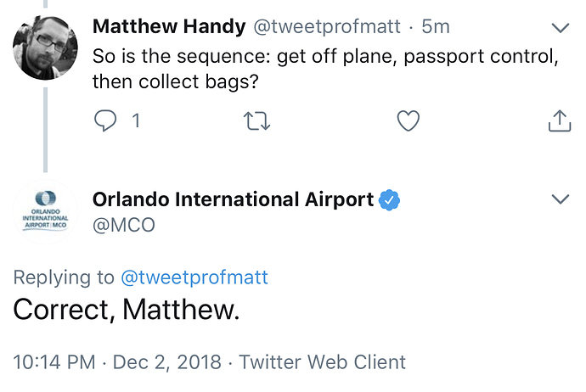Expand options chevron on Matthew Handy's tweet

(560, 28)
